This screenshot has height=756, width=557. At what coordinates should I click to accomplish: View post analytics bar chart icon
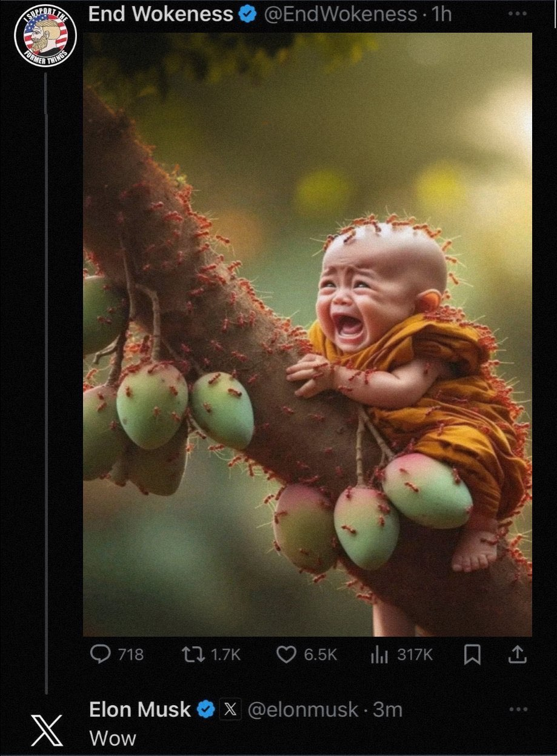(379, 654)
